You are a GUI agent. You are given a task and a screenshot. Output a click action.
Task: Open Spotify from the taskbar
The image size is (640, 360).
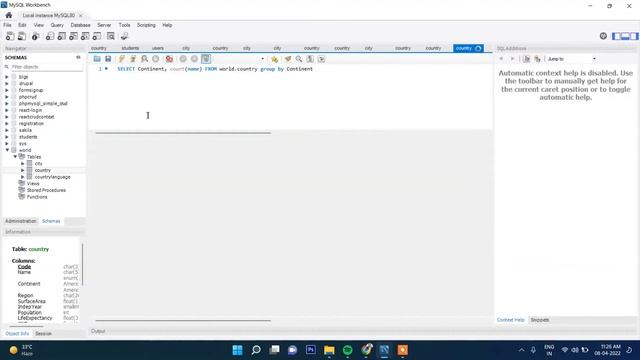347,350
